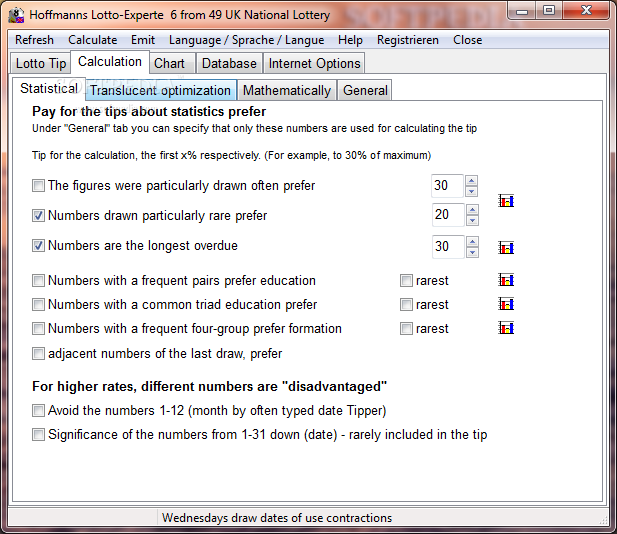Check 'adjacent numbers of the last draw'
The image size is (617, 534).
(38, 354)
